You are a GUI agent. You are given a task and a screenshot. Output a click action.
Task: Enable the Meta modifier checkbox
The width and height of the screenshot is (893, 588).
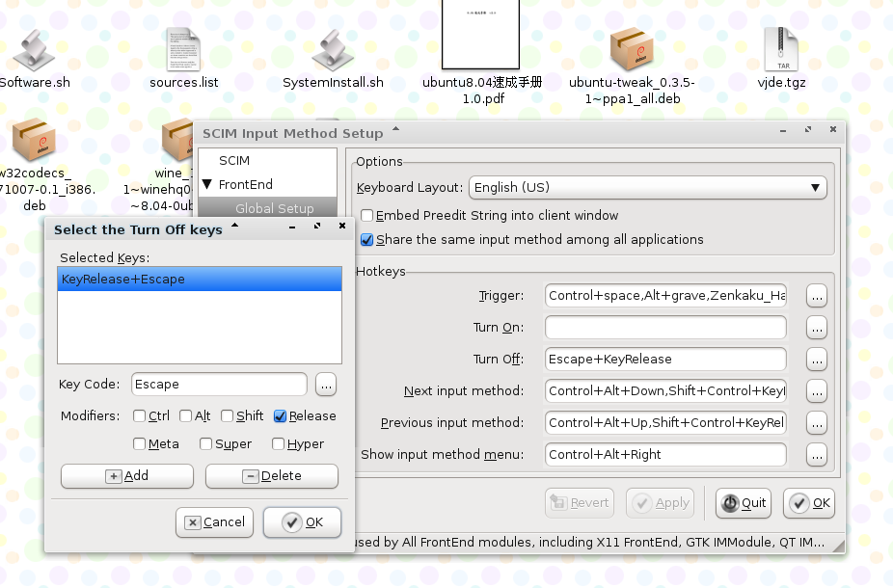pos(139,443)
